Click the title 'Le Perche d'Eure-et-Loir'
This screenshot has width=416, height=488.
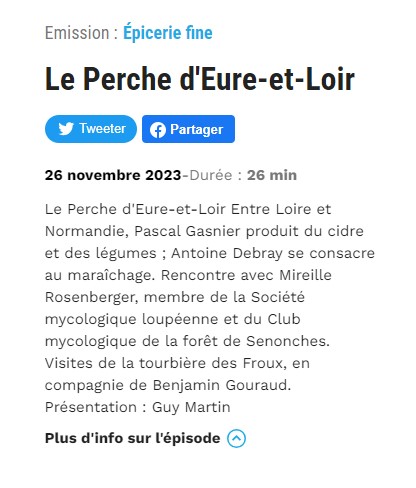(x=200, y=79)
